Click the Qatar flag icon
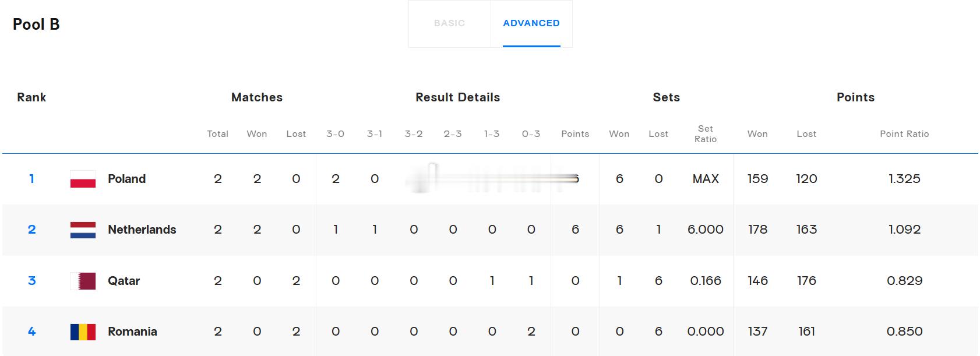The width and height of the screenshot is (980, 356). [x=83, y=281]
